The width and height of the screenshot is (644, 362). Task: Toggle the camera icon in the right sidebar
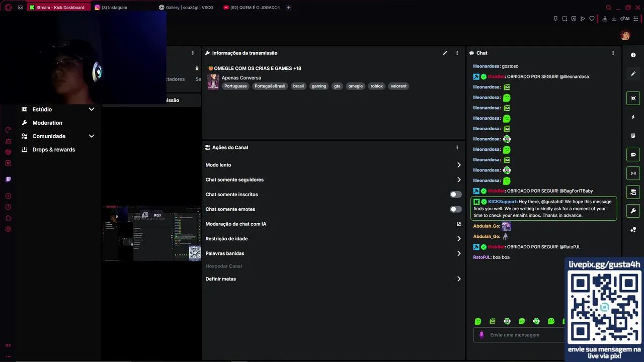(633, 192)
